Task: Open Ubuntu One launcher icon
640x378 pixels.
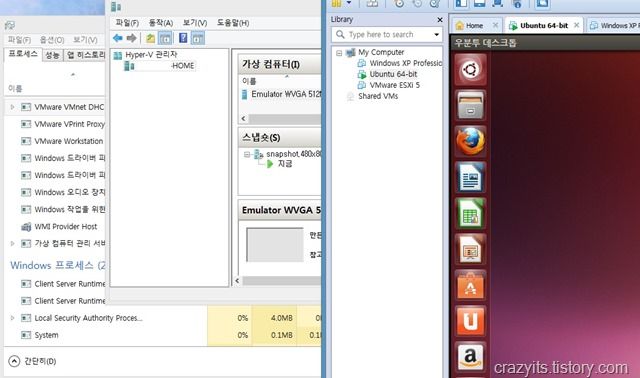Action: pos(470,321)
